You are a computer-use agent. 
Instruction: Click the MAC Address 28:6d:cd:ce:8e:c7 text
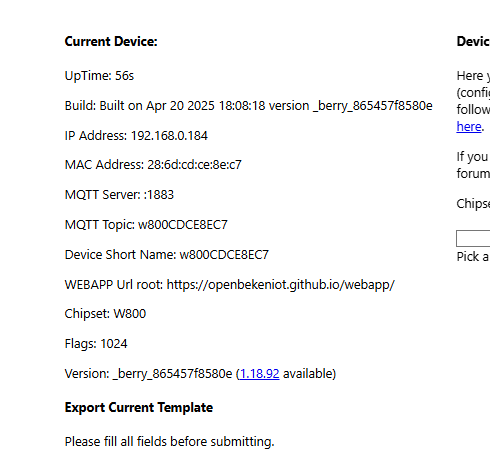pyautogui.click(x=153, y=165)
